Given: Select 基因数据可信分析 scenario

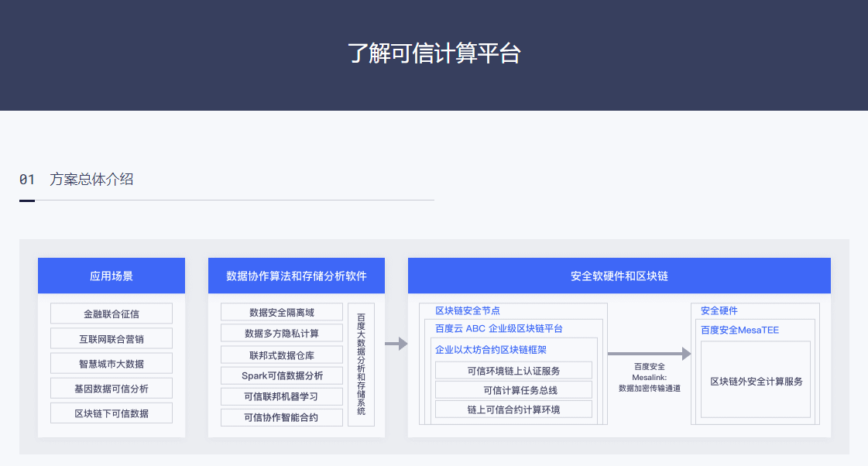Looking at the screenshot, I should point(112,388).
